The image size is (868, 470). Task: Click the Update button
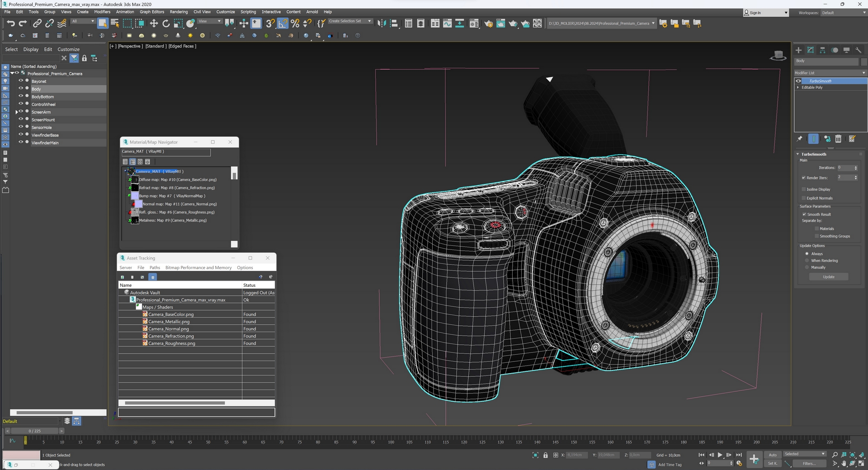coord(829,277)
